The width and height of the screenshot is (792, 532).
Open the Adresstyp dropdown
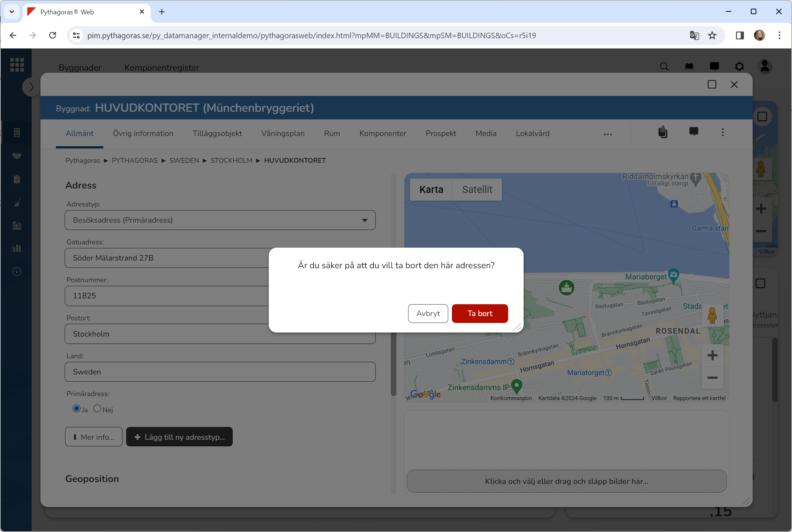(220, 220)
